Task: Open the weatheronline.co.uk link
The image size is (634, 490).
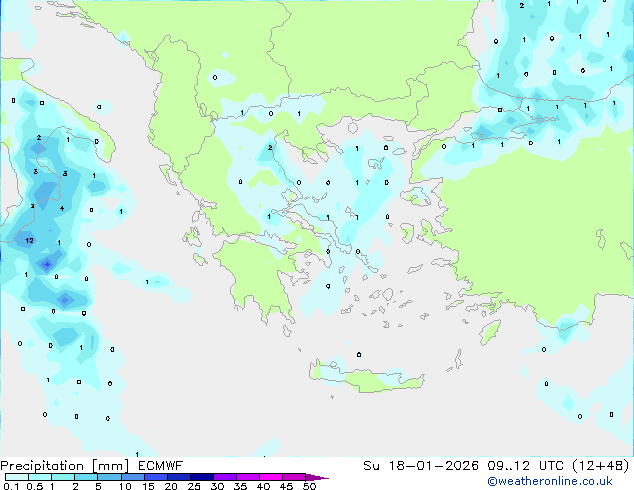Action: (x=550, y=481)
